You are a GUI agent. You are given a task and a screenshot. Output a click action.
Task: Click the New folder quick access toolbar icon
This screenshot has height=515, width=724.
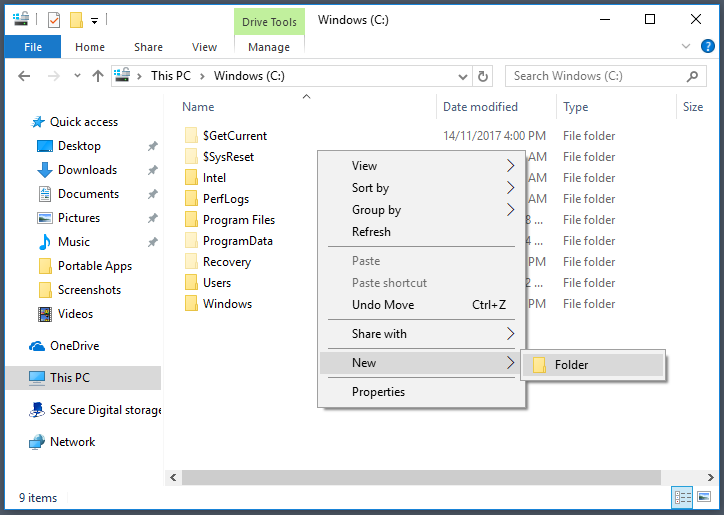click(76, 20)
